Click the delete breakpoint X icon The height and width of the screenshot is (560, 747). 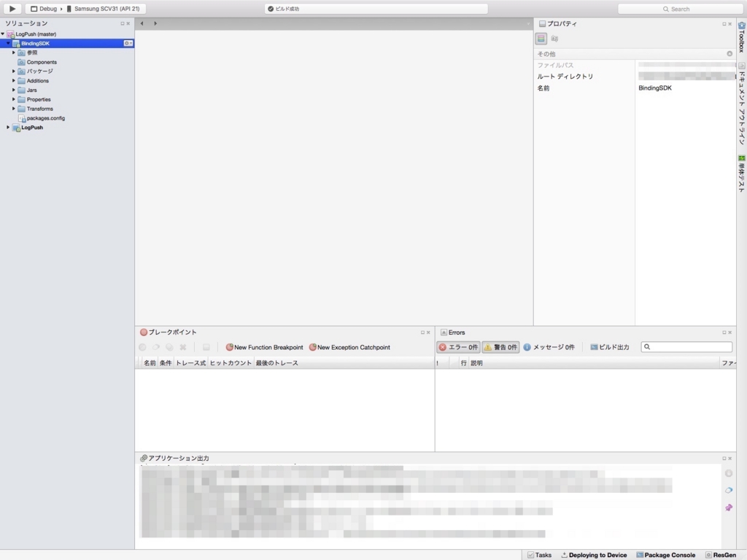click(183, 347)
